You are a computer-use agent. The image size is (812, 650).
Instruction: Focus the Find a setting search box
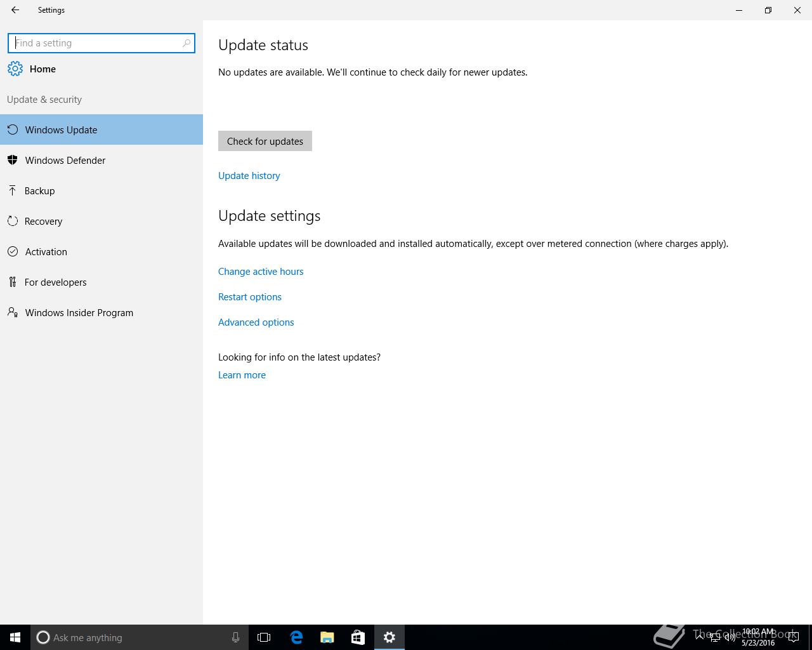(101, 43)
